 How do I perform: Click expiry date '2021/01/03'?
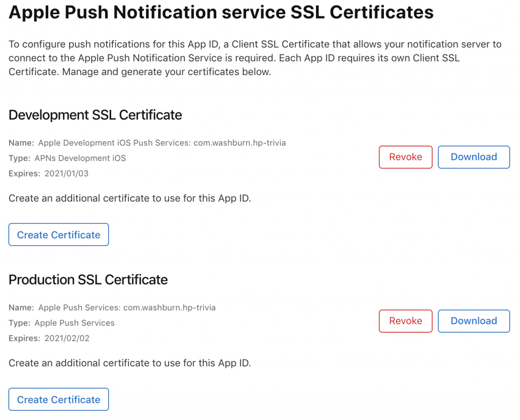(x=67, y=173)
